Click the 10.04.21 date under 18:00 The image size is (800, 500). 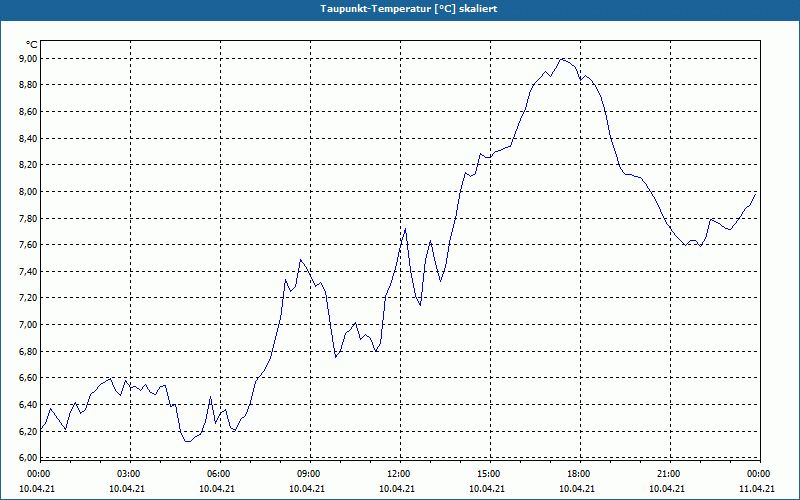(577, 488)
